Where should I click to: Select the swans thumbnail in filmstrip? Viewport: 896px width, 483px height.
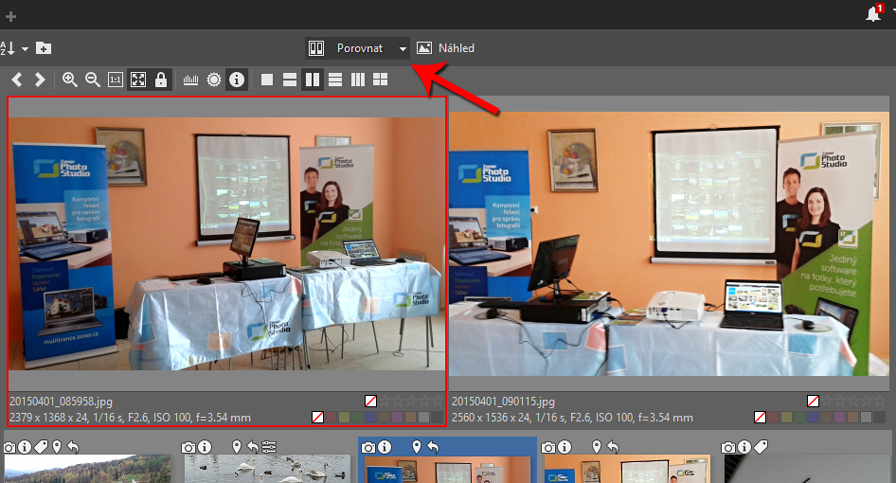263,469
